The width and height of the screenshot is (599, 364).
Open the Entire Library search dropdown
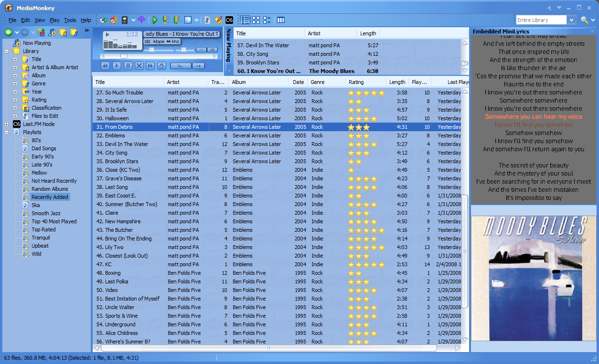point(571,20)
